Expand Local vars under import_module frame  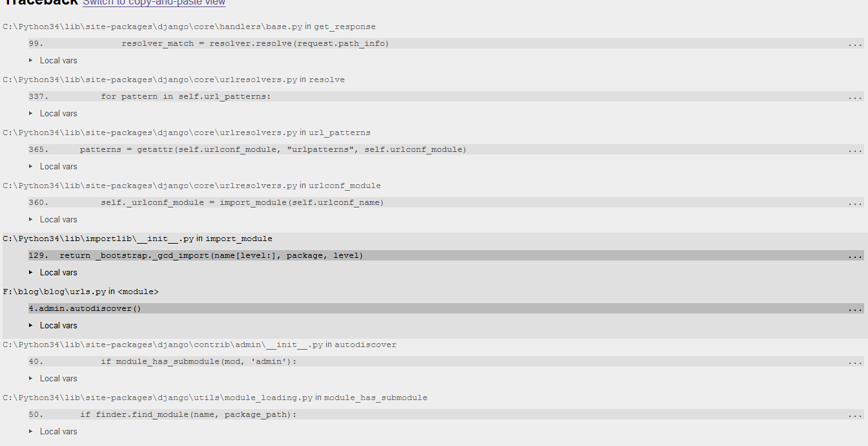(x=58, y=272)
